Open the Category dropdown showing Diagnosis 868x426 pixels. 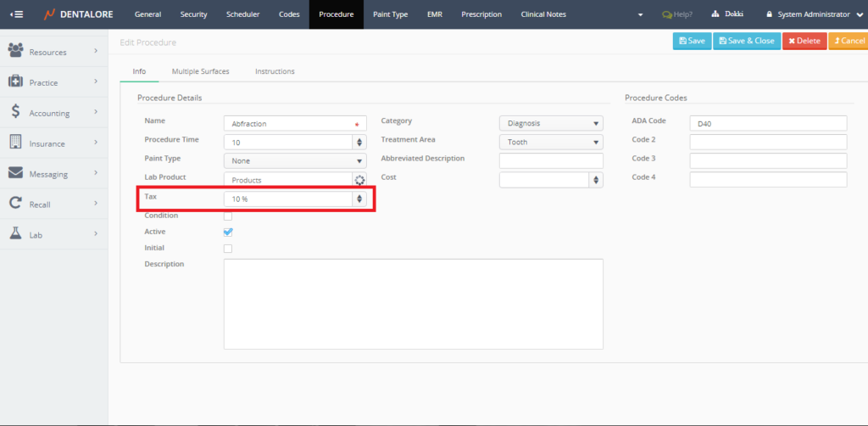tap(551, 123)
